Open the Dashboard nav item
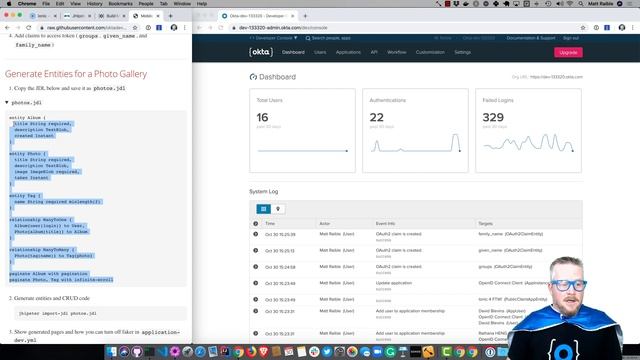 coord(293,52)
